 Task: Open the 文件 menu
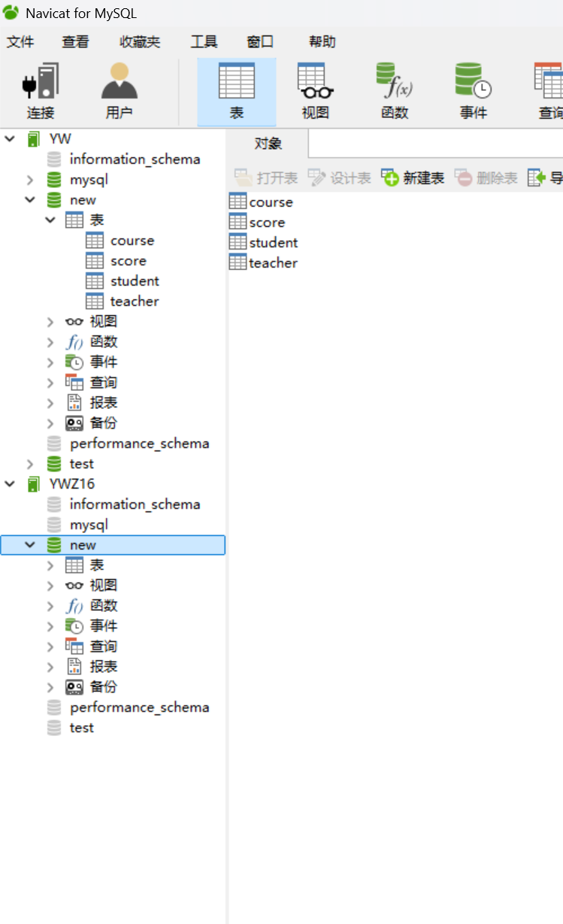(20, 42)
